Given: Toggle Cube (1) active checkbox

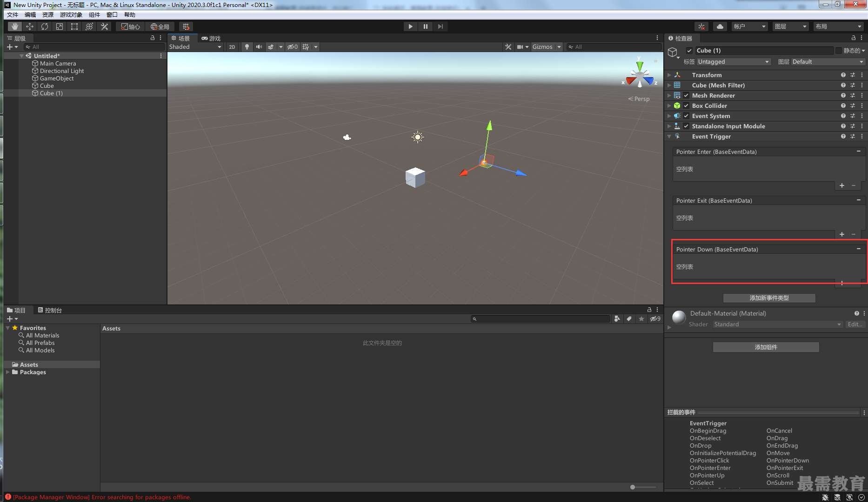Looking at the screenshot, I should coord(689,51).
